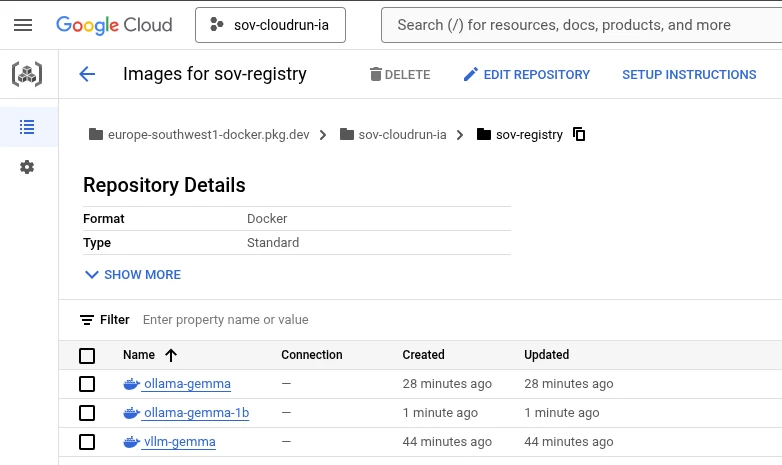Click the Format value Docker
This screenshot has height=465, width=782.
(267, 219)
